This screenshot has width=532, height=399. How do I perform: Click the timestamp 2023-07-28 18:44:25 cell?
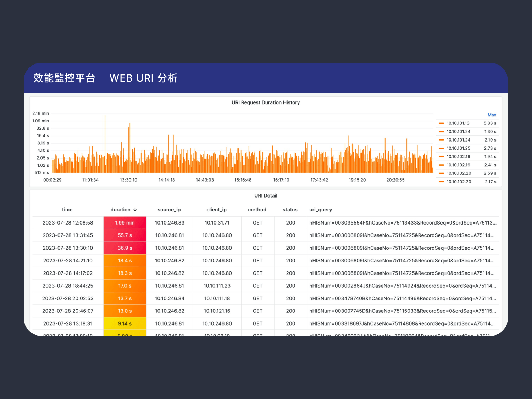pyautogui.click(x=68, y=286)
